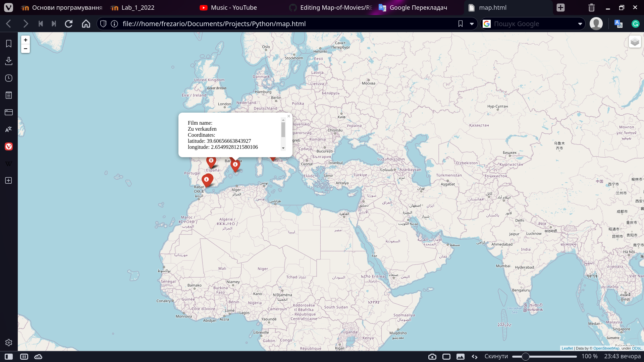The image size is (644, 362).
Task: Open the Notes panel
Action: click(x=8, y=95)
